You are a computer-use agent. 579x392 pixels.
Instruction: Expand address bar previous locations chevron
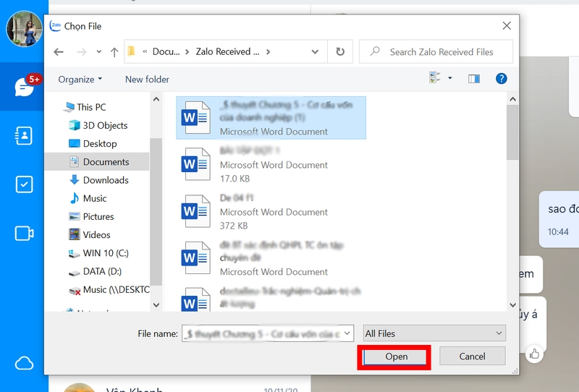[x=315, y=51]
